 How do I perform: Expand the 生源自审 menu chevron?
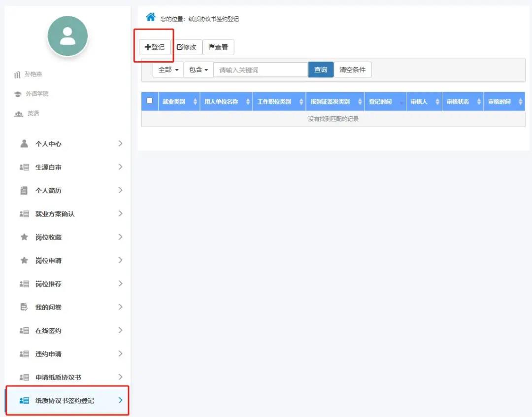coord(120,167)
